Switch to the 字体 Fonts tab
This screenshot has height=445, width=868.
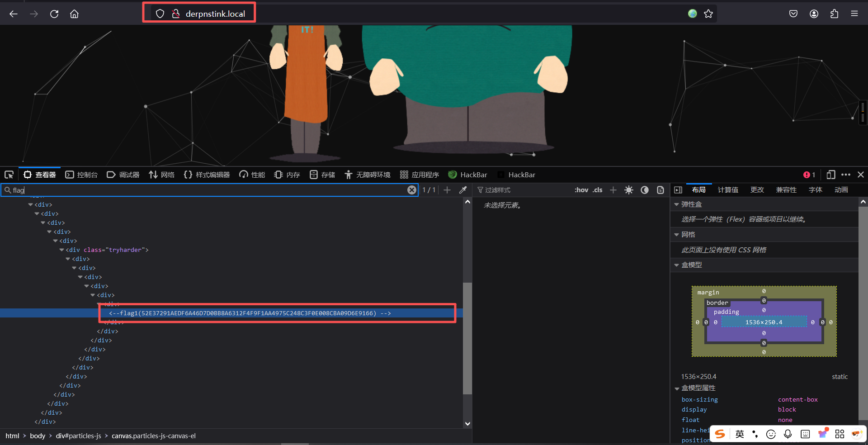pyautogui.click(x=816, y=190)
